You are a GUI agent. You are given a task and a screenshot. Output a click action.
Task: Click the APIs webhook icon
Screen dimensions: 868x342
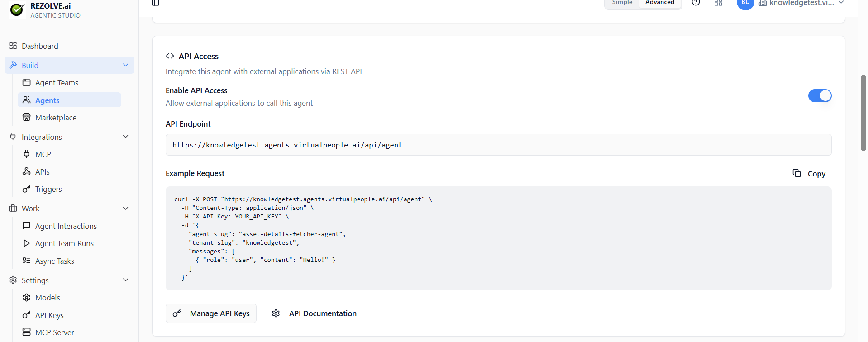tap(27, 171)
